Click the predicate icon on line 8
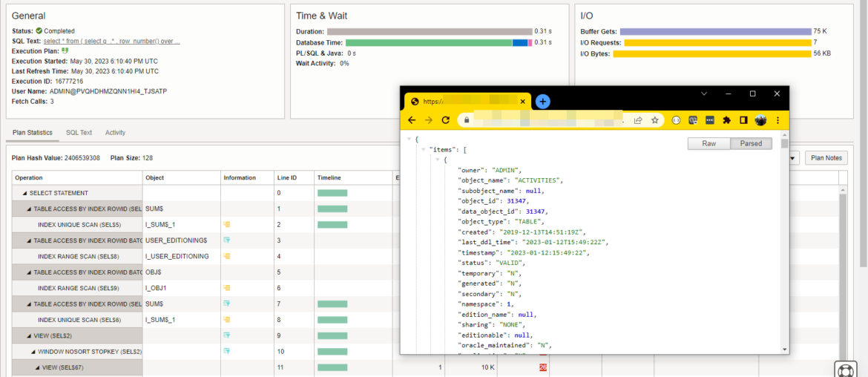The width and height of the screenshot is (868, 377). pos(226,319)
